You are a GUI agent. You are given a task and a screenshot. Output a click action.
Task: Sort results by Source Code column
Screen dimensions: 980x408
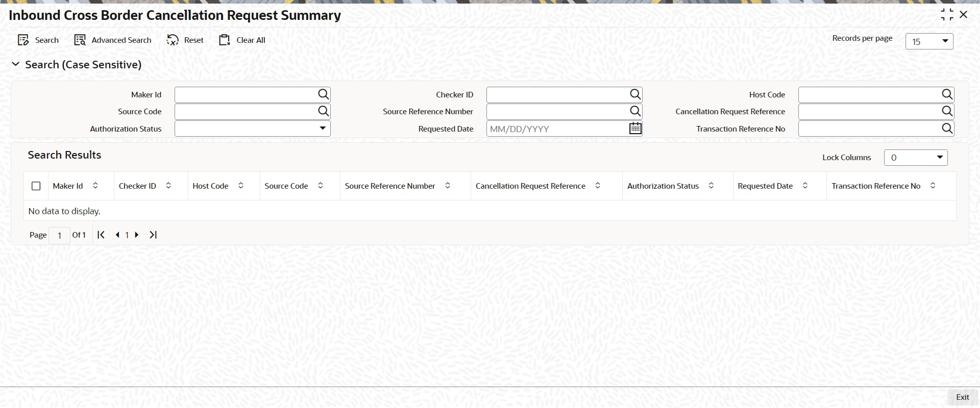321,186
